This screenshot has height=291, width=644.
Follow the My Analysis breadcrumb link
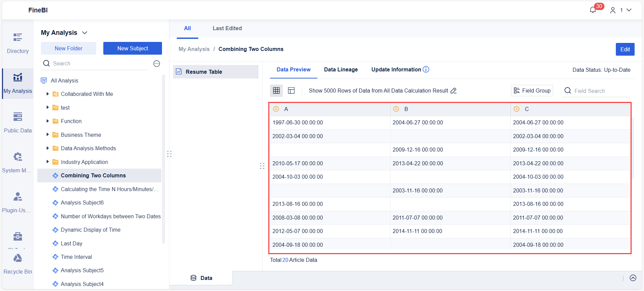point(194,49)
